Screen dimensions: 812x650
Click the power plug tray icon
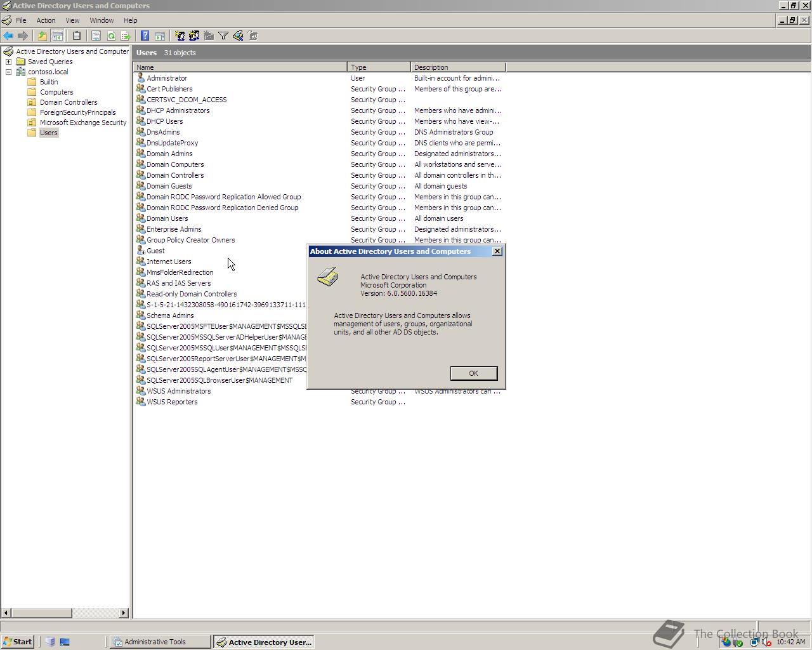[738, 642]
